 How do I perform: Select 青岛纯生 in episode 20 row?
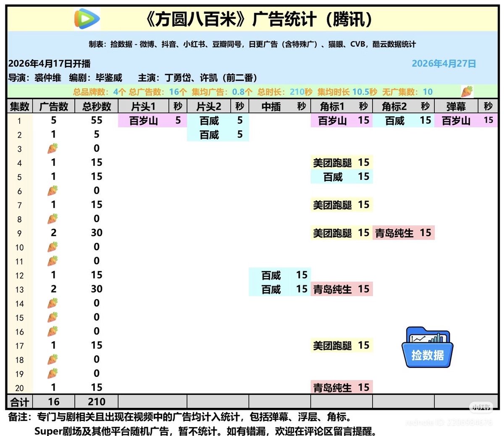point(332,388)
